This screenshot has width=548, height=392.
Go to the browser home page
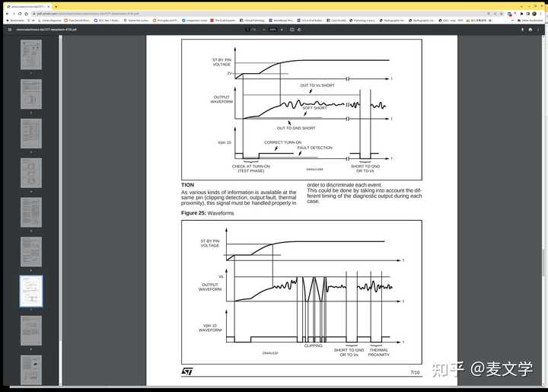click(x=26, y=14)
